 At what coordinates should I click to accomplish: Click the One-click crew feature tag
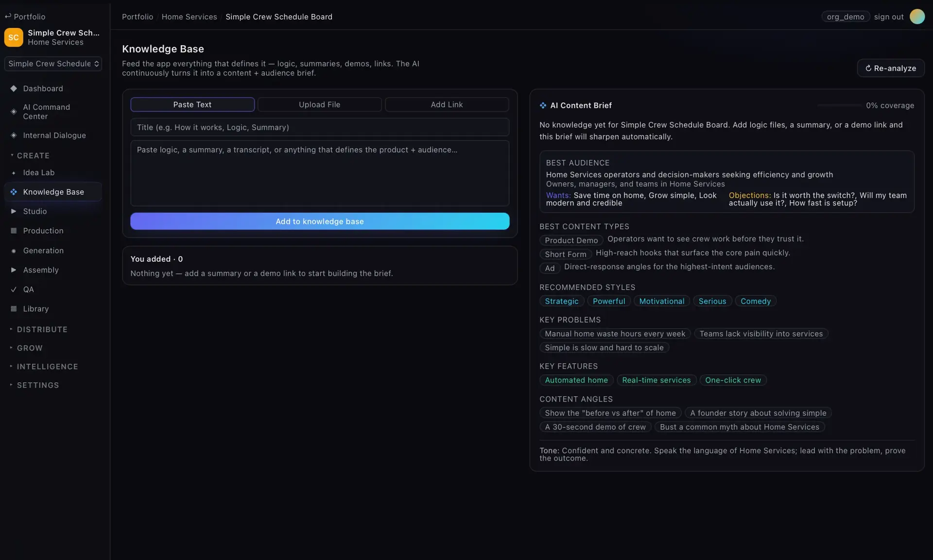pyautogui.click(x=733, y=380)
